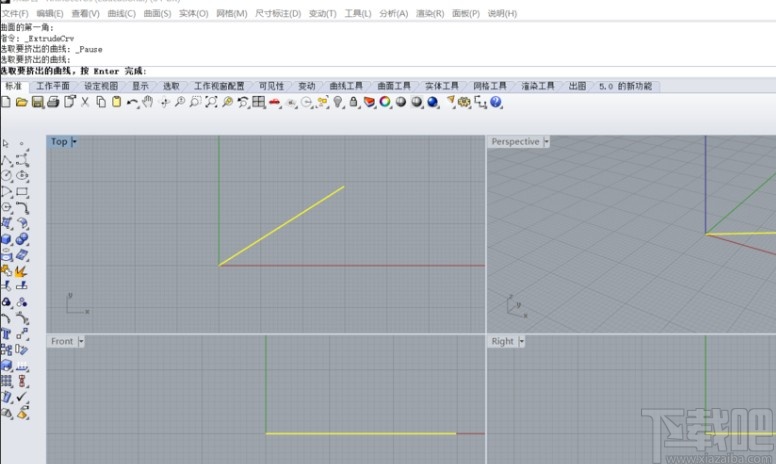Select the Zoom Window magnifier icon
Viewport: 776px width, 464px height.
coord(195,102)
